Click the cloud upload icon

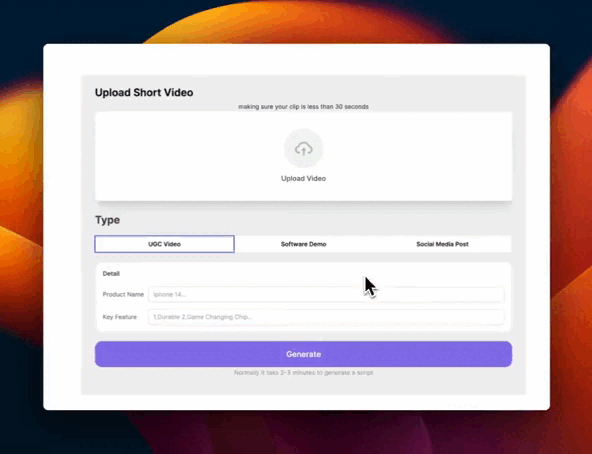(304, 149)
